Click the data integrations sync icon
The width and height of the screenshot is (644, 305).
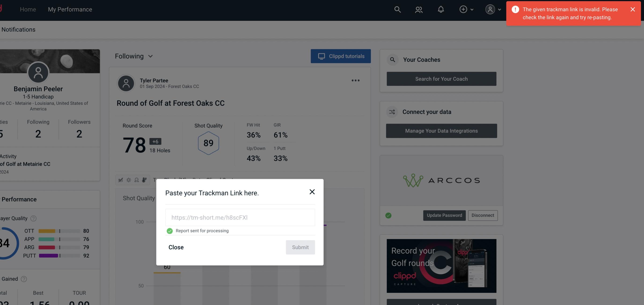[x=392, y=112]
